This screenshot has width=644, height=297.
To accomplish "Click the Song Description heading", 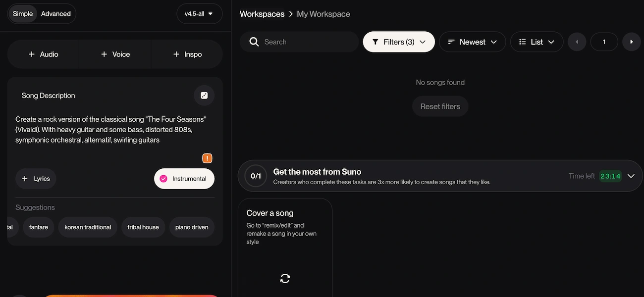I will [48, 96].
